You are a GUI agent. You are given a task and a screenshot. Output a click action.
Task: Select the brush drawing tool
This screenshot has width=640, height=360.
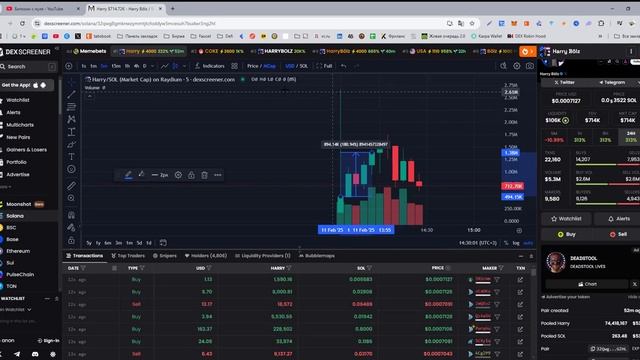(71, 144)
